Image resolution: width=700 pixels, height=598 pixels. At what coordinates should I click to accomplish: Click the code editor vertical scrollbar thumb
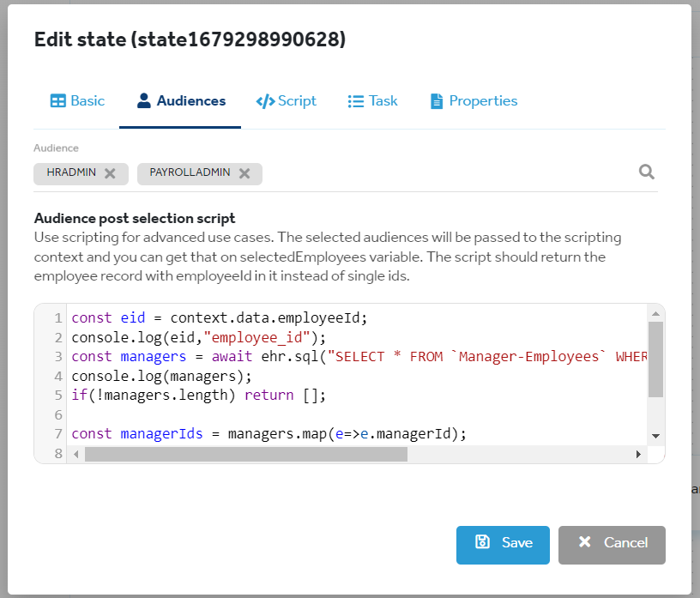(x=655, y=359)
